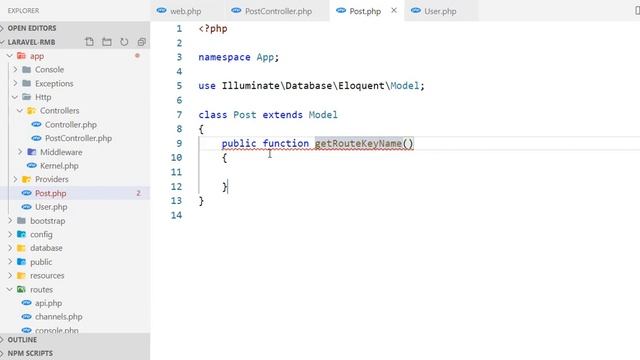
Task: Click 'class Post extends Model' line
Action: point(268,115)
